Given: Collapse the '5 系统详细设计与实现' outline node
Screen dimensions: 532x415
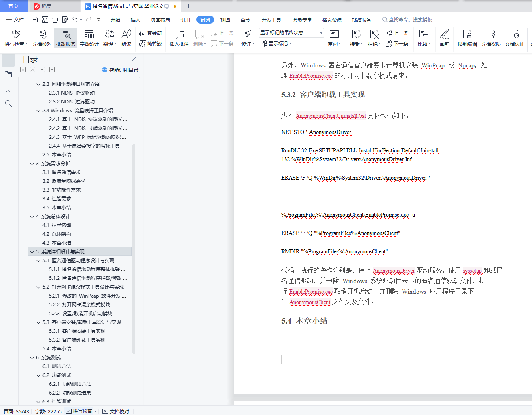Looking at the screenshot, I should 32,252.
